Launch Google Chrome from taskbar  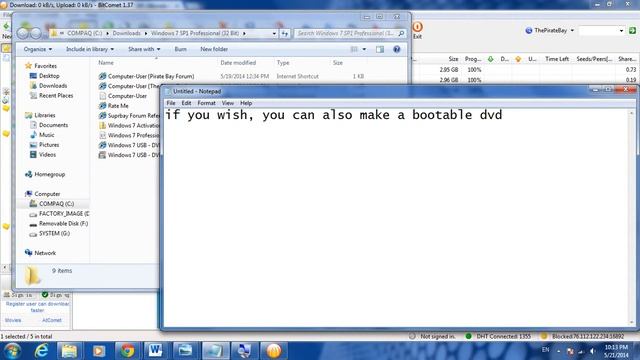coord(127,351)
